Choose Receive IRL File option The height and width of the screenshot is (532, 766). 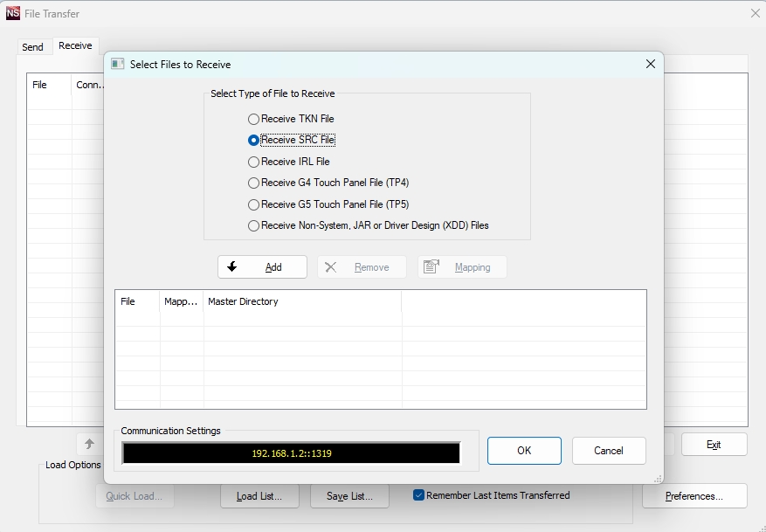tap(254, 162)
